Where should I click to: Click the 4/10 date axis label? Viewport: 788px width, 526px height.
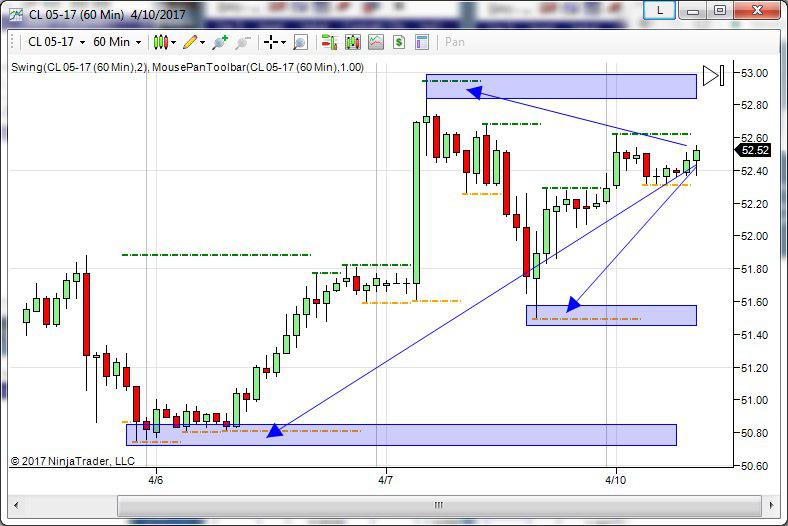[616, 480]
